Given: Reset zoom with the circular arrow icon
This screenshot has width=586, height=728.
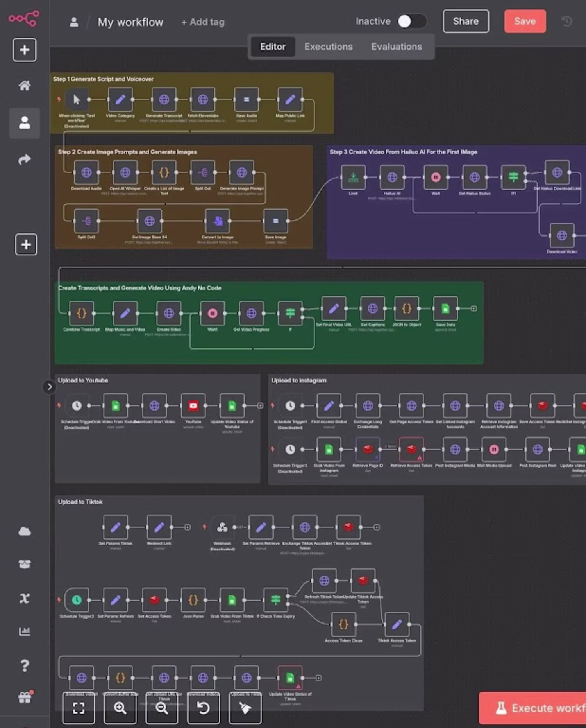Looking at the screenshot, I should tap(204, 708).
